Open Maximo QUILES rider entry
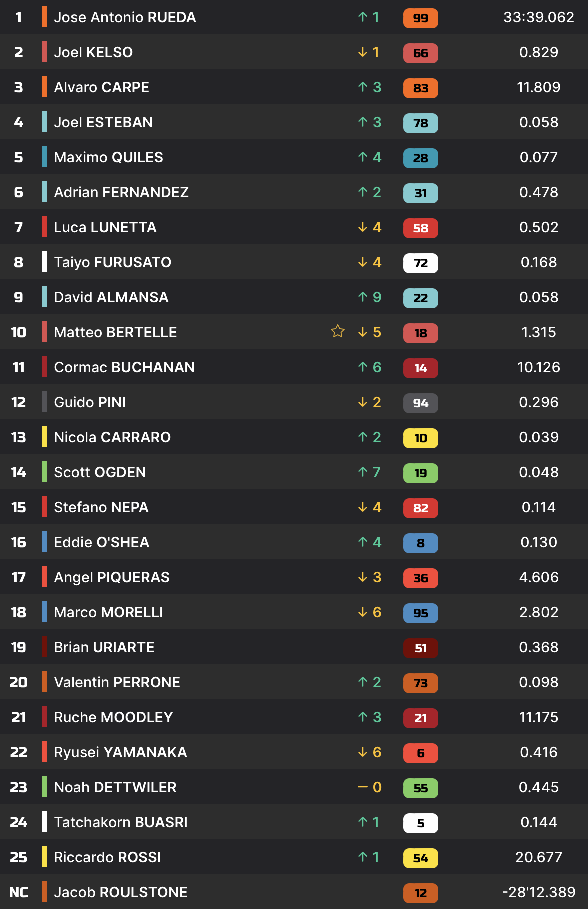This screenshot has width=588, height=909. click(x=108, y=157)
